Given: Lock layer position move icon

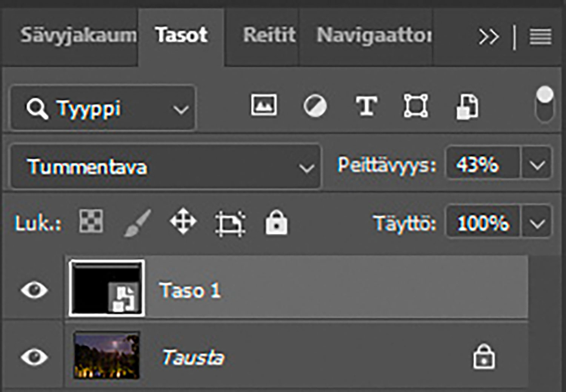Looking at the screenshot, I should coord(183,221).
